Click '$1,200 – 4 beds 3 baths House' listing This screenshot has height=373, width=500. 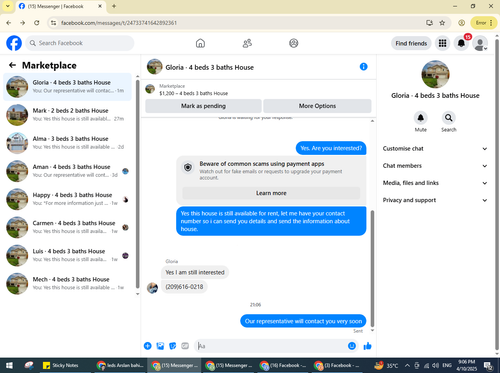point(193,93)
